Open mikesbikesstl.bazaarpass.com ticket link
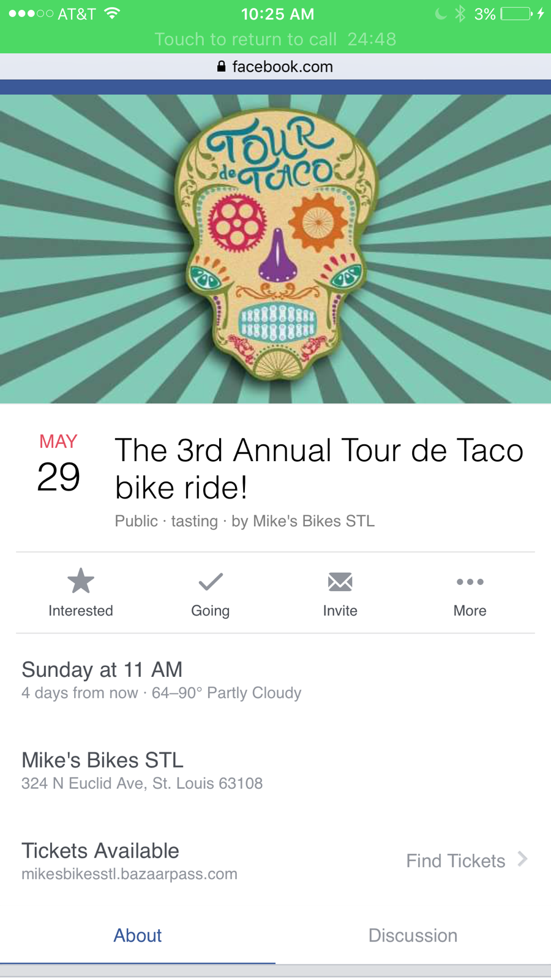551x980 pixels. click(129, 874)
